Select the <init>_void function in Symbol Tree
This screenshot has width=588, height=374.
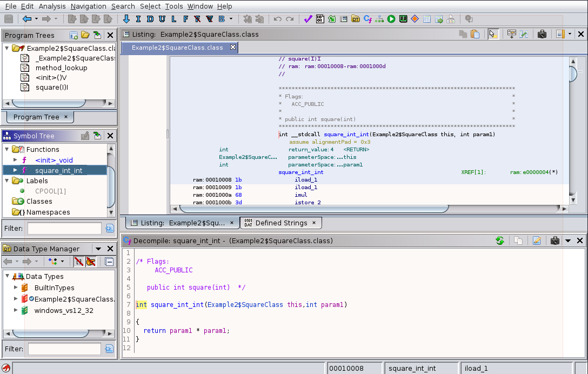coord(54,160)
